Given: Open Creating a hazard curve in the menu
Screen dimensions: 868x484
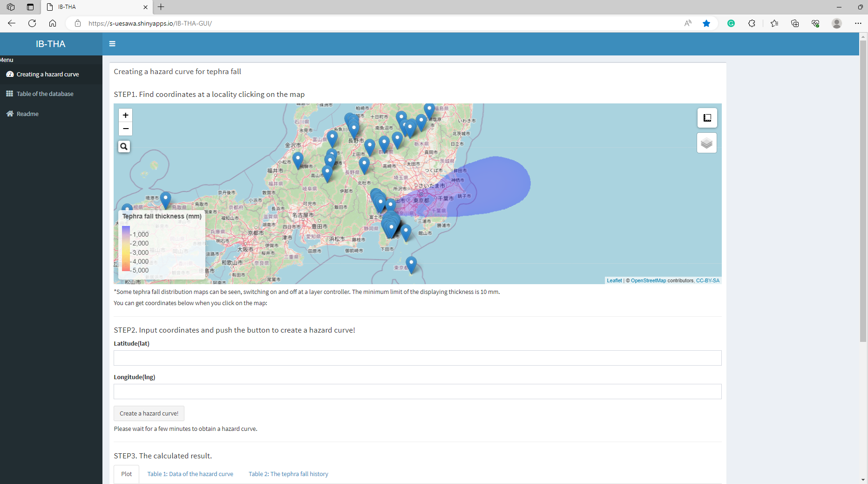Looking at the screenshot, I should coord(47,74).
